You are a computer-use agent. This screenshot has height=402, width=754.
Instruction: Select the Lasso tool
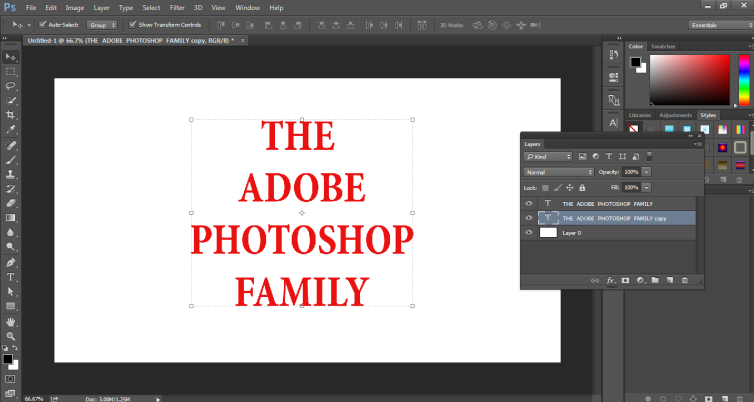[x=11, y=86]
